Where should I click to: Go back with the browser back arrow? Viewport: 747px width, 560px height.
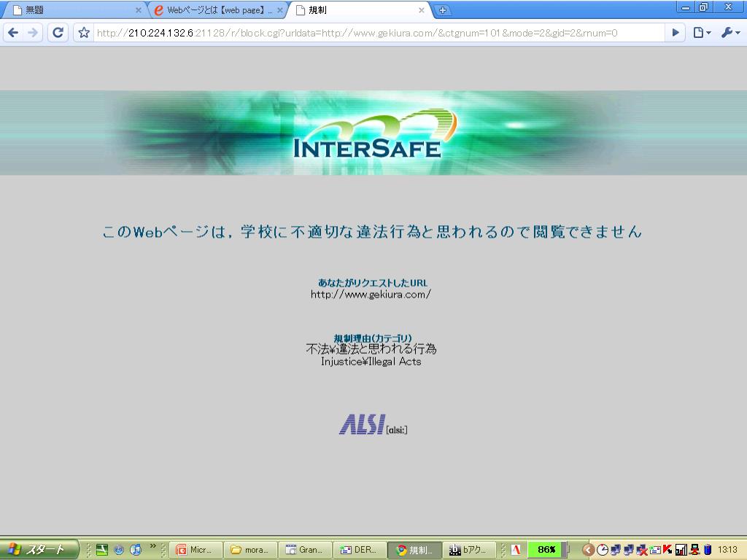tap(13, 32)
